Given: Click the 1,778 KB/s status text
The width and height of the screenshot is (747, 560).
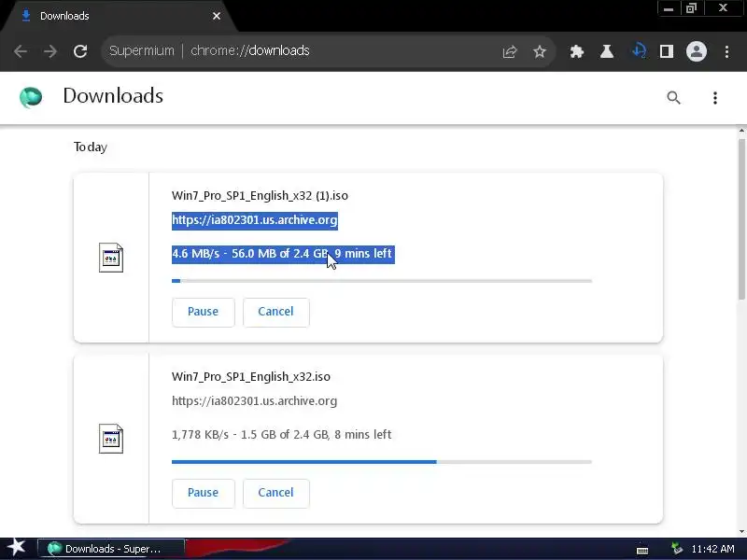Looking at the screenshot, I should (x=282, y=435).
